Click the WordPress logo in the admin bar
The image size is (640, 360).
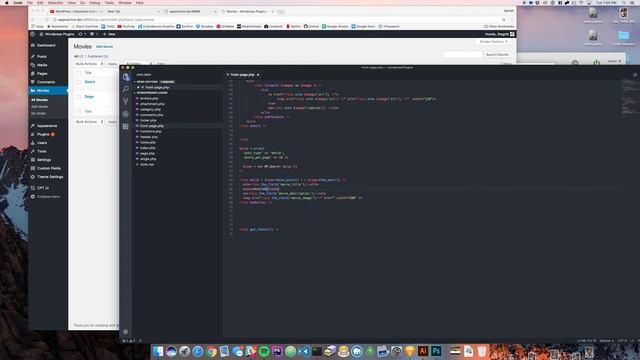[33, 34]
